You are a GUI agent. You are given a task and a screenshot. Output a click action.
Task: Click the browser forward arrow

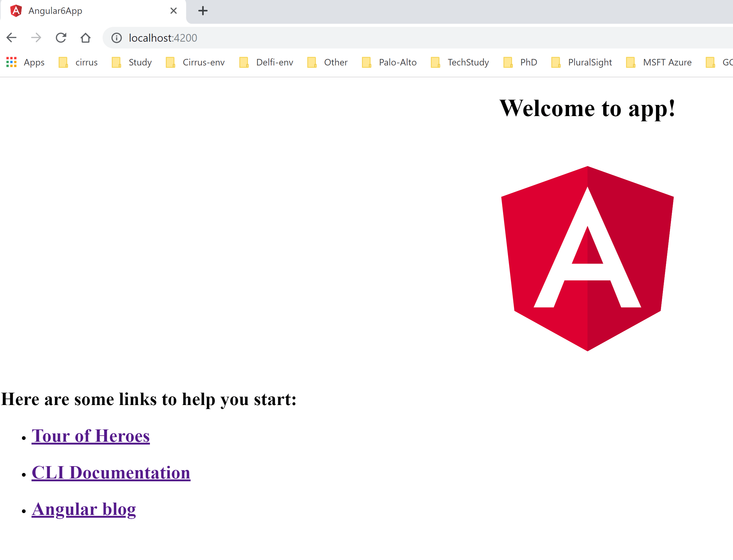pyautogui.click(x=36, y=38)
